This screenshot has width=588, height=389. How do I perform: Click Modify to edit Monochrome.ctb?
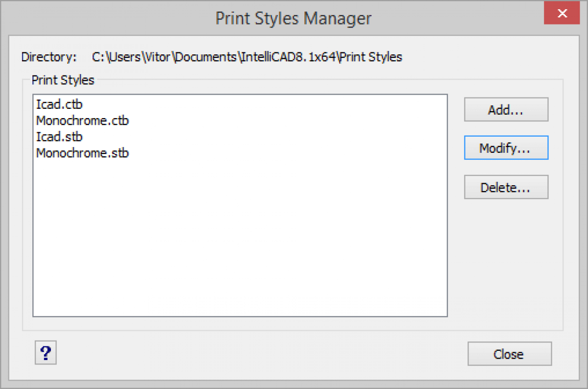click(x=506, y=147)
